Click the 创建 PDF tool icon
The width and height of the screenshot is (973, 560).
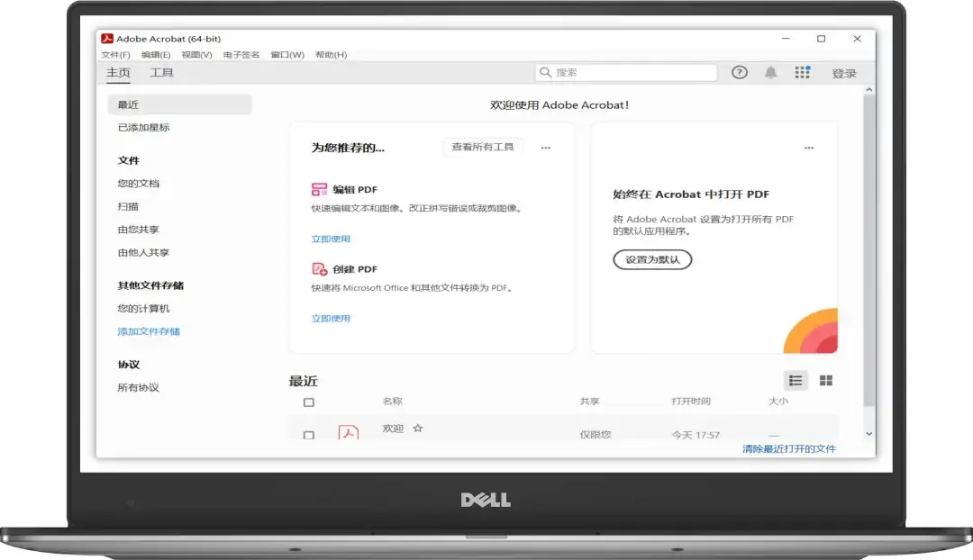(319, 268)
